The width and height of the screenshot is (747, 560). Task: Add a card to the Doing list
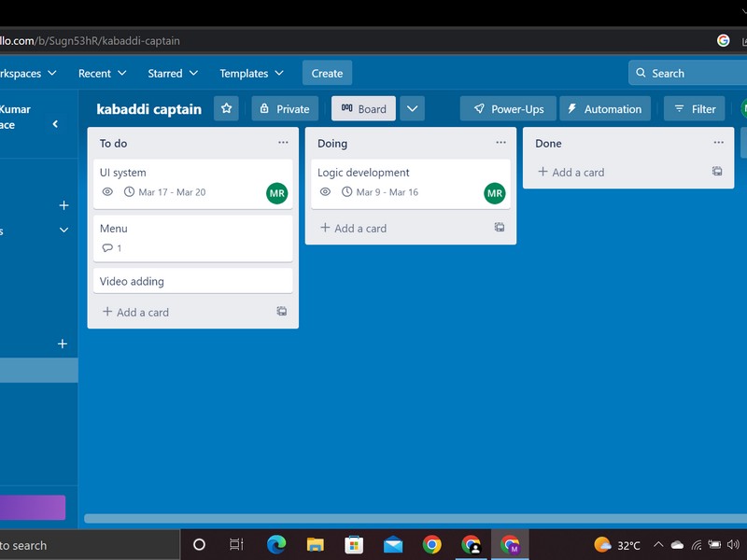coord(354,228)
